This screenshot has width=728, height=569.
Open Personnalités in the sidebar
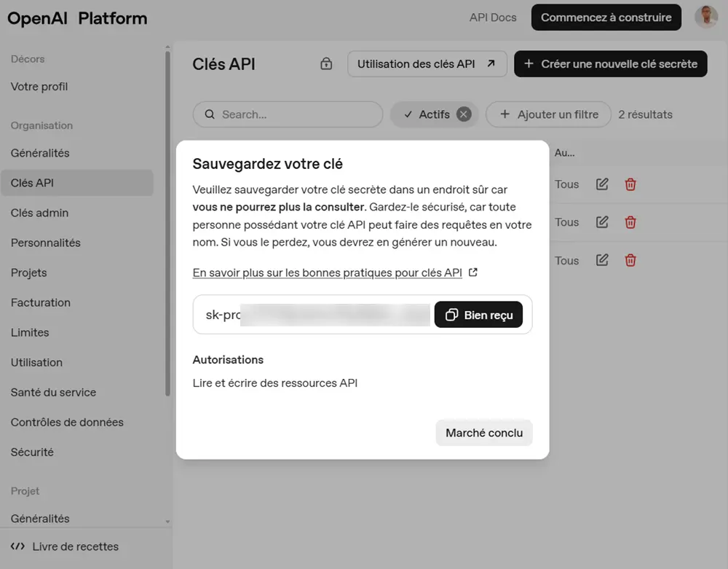45,243
